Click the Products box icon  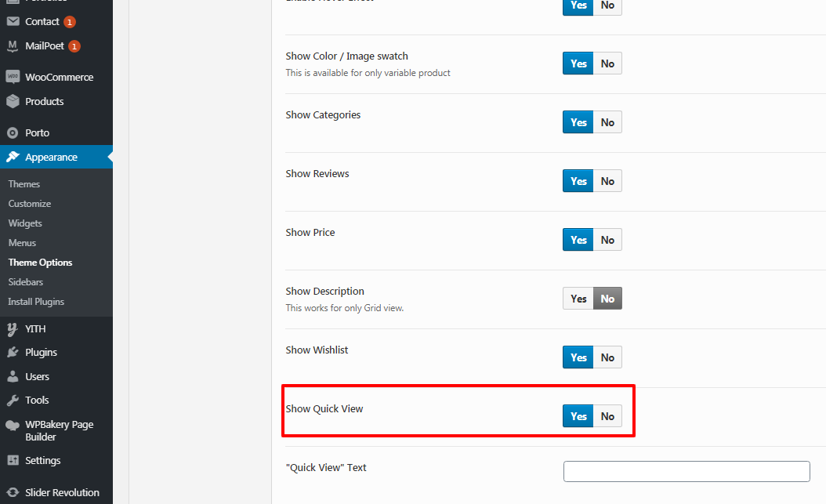point(13,101)
